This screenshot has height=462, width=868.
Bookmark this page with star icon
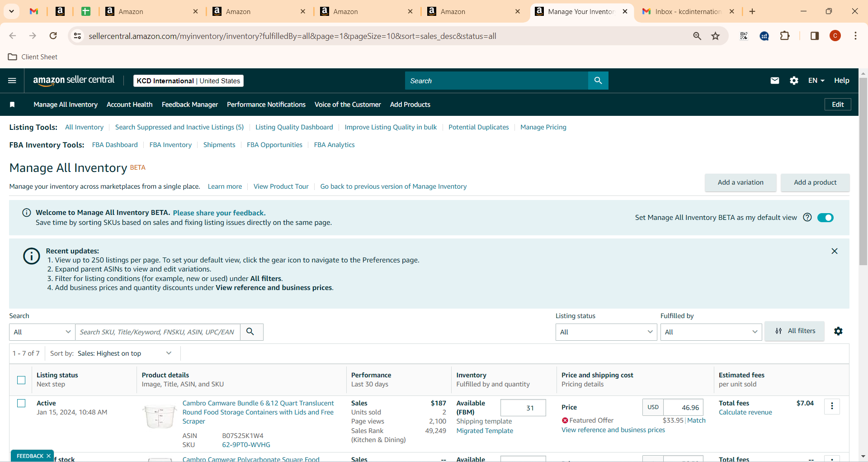(x=715, y=36)
